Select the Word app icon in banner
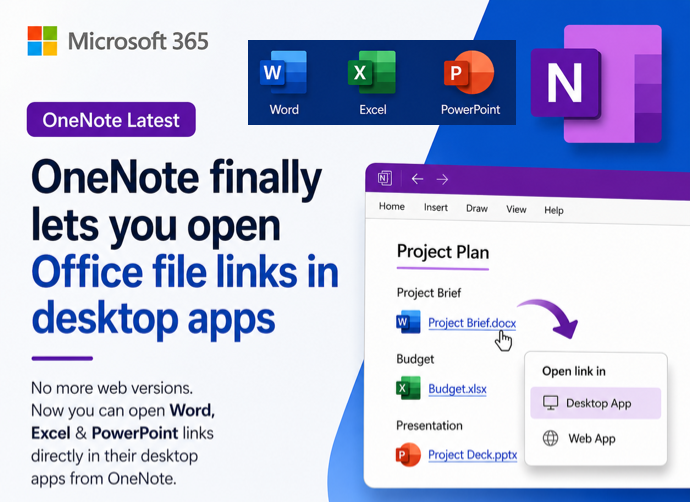The height and width of the screenshot is (502, 690). [x=283, y=73]
